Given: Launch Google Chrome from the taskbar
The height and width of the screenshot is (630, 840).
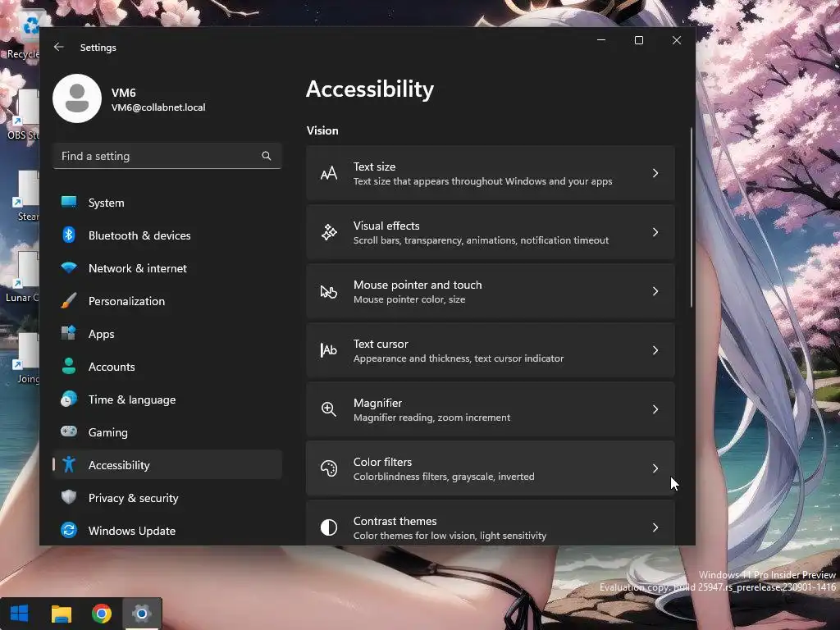Looking at the screenshot, I should coord(101,614).
